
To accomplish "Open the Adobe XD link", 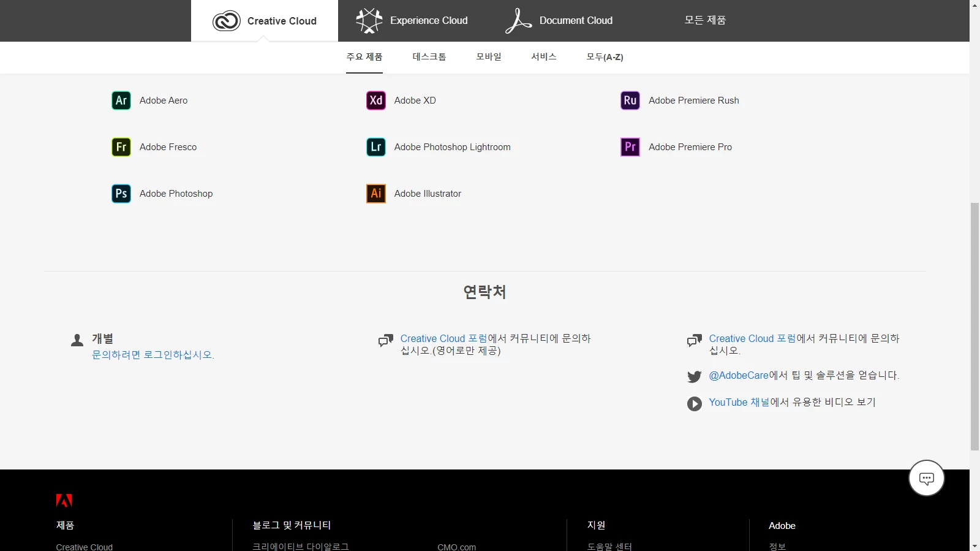I will 415,101.
